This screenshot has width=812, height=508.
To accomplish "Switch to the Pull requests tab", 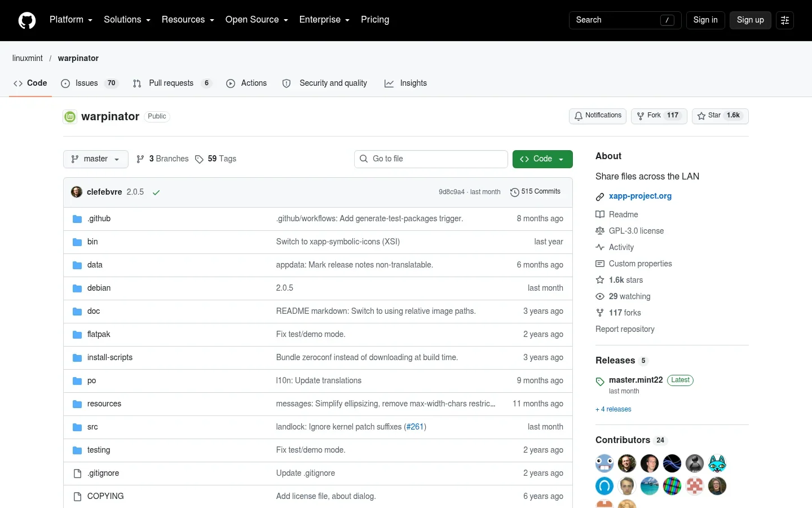I will coord(172,83).
